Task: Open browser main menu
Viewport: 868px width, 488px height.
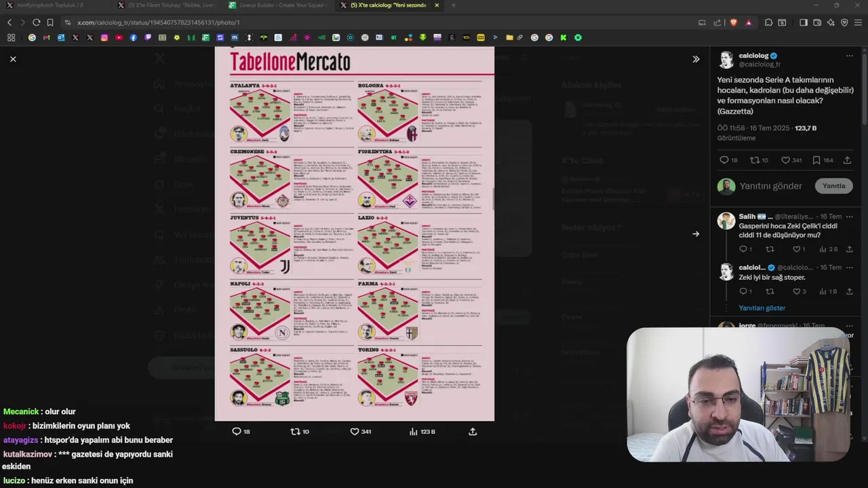Action: 858,22
